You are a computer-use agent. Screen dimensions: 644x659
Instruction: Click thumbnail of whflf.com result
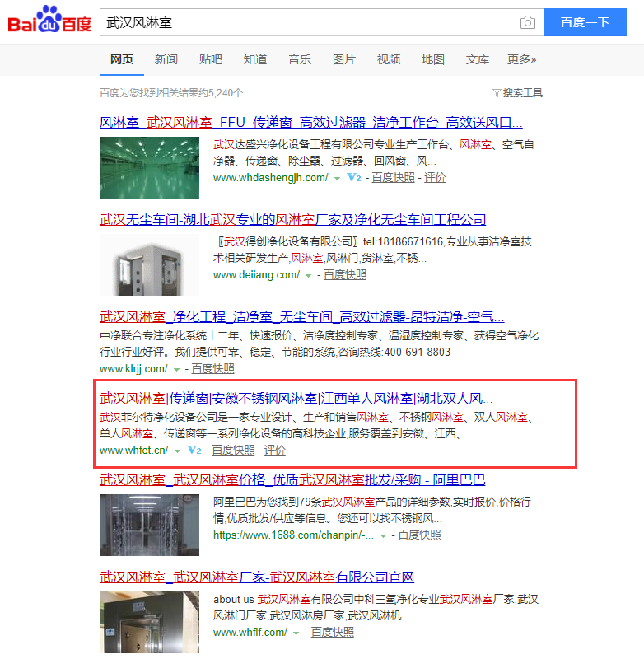point(149,622)
